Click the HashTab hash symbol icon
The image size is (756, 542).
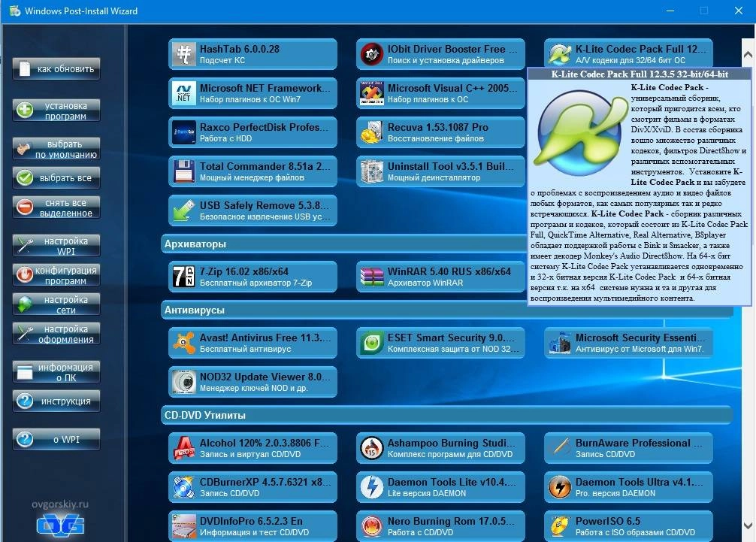tap(183, 54)
